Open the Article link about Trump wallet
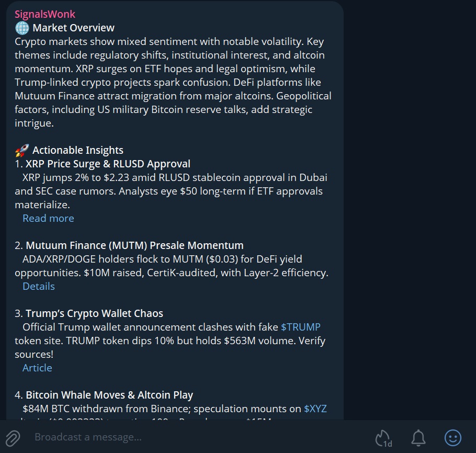476x453 pixels. (x=37, y=368)
